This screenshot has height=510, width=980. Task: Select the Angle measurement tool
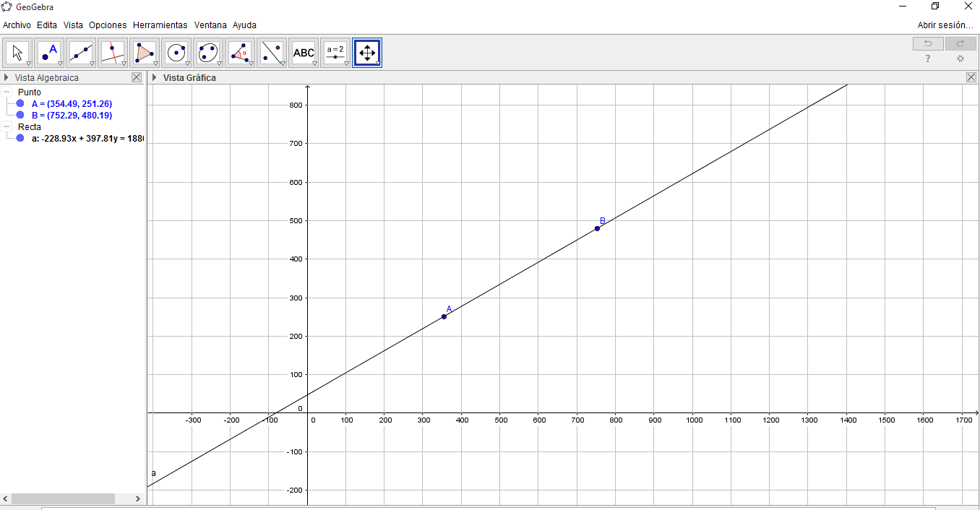coord(239,51)
